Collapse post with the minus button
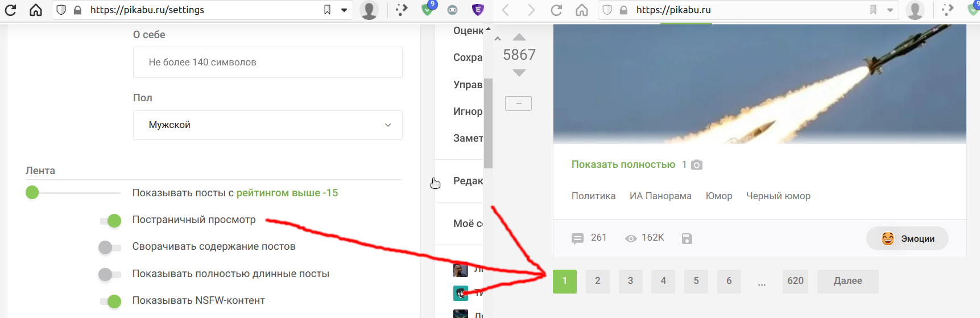Viewport: 980px width, 318px height. click(x=518, y=104)
